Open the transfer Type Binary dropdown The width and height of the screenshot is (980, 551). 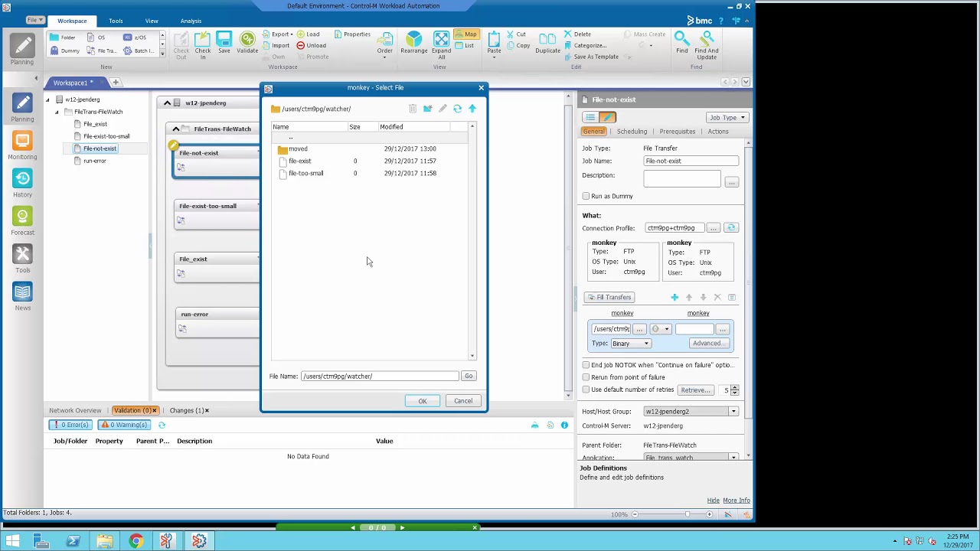click(x=631, y=344)
